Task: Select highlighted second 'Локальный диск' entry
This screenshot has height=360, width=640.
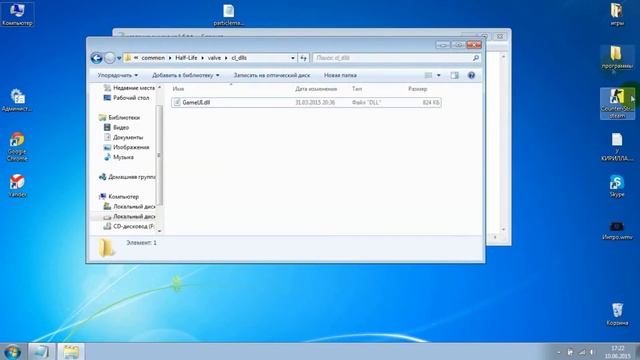Action: point(129,216)
